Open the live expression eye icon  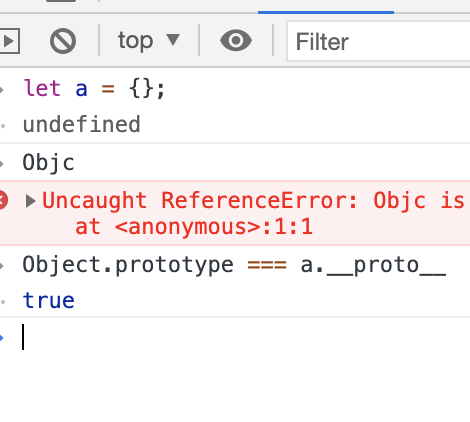pyautogui.click(x=236, y=41)
